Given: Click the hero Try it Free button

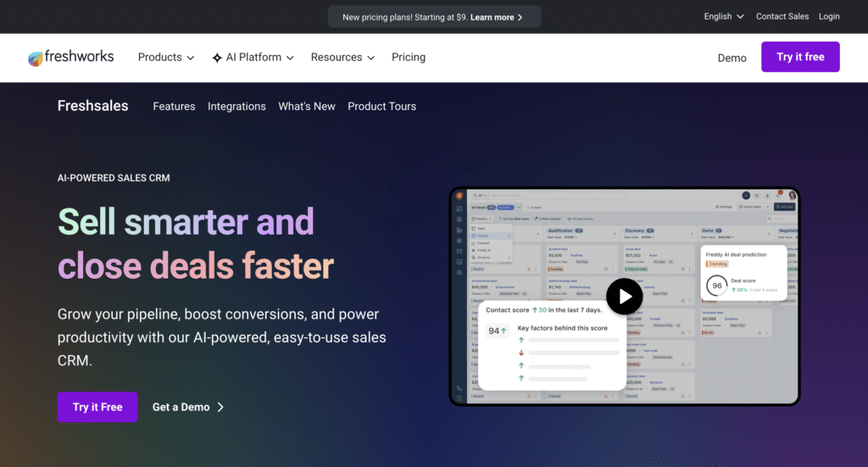Looking at the screenshot, I should click(97, 407).
